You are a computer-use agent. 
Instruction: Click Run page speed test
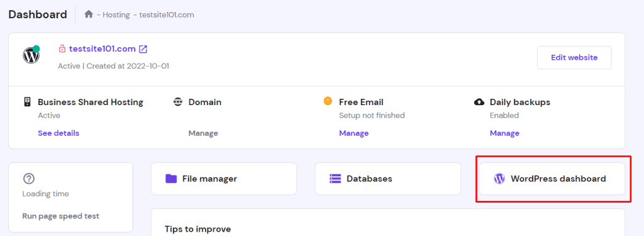[61, 216]
